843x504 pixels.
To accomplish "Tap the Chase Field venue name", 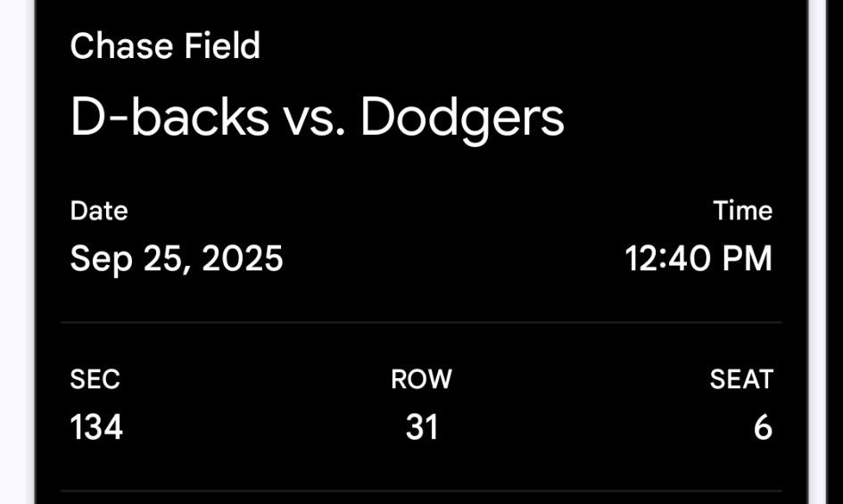I will 165,46.
